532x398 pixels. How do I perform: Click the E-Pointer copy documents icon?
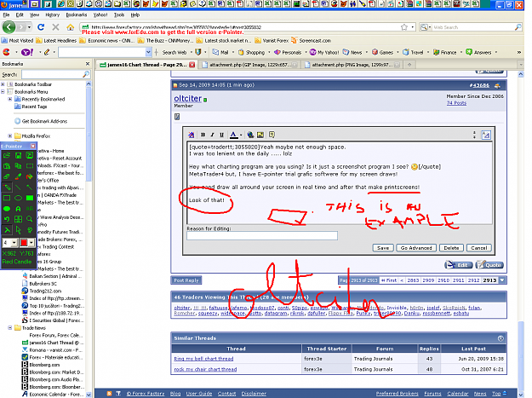[x=19, y=165]
